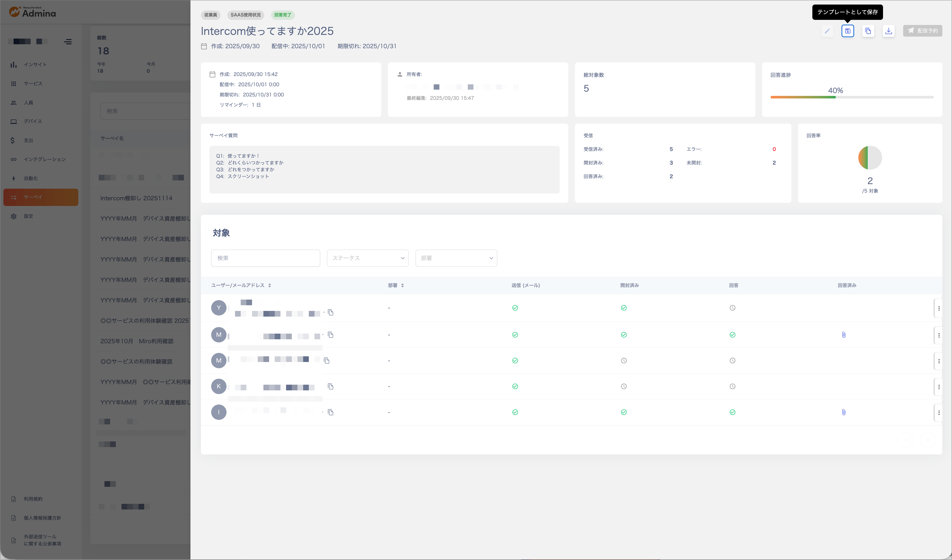Open 支出 in the sidebar
Viewport: 952px width, 560px height.
pyautogui.click(x=41, y=140)
